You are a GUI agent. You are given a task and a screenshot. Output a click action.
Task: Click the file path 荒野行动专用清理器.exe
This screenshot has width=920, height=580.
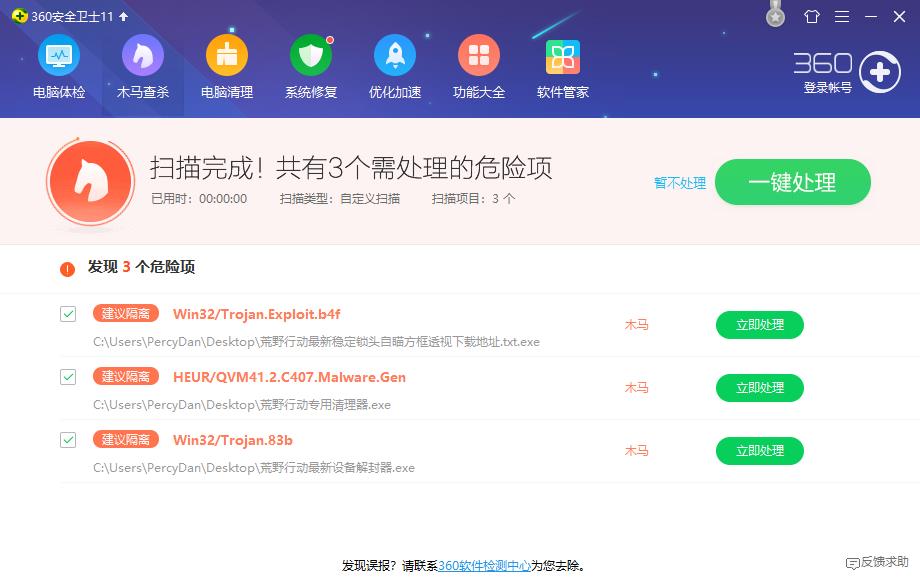pos(242,405)
